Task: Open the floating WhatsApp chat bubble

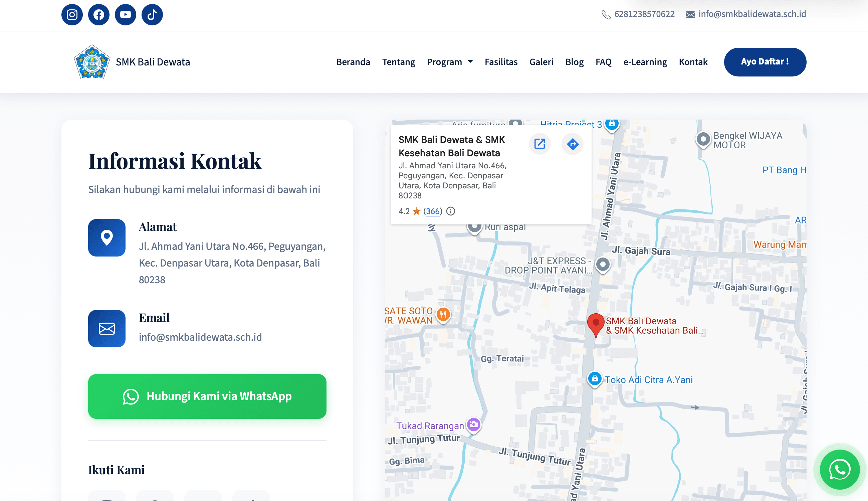Action: pos(840,470)
